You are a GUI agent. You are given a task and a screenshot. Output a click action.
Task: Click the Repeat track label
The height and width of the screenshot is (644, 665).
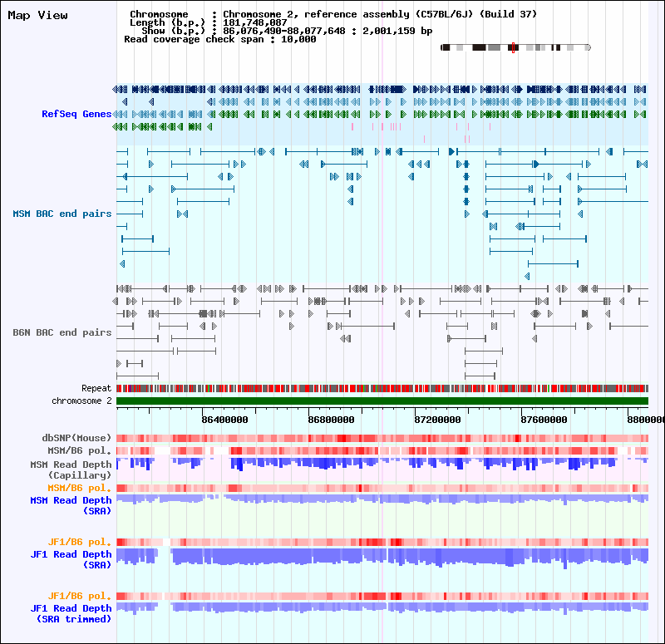[96, 388]
